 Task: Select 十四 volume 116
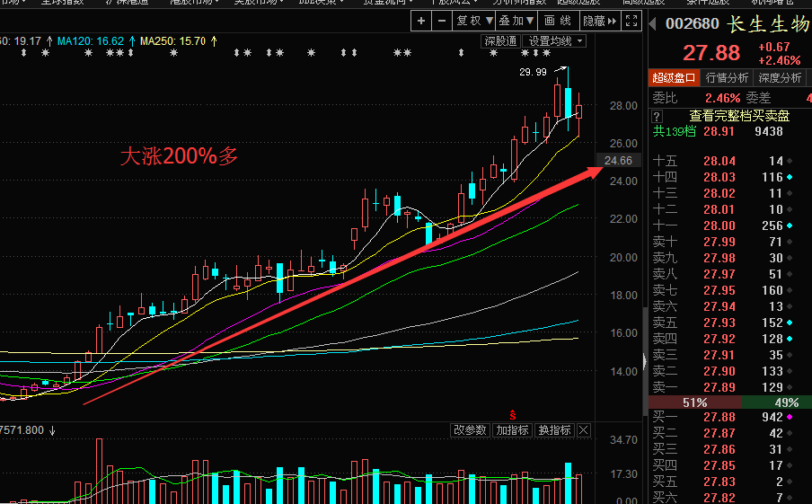772,177
